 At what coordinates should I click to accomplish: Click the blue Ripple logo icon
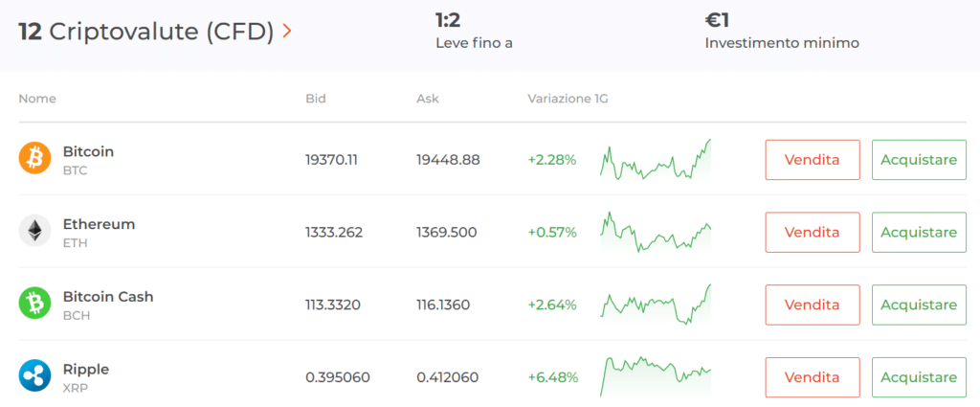point(34,375)
